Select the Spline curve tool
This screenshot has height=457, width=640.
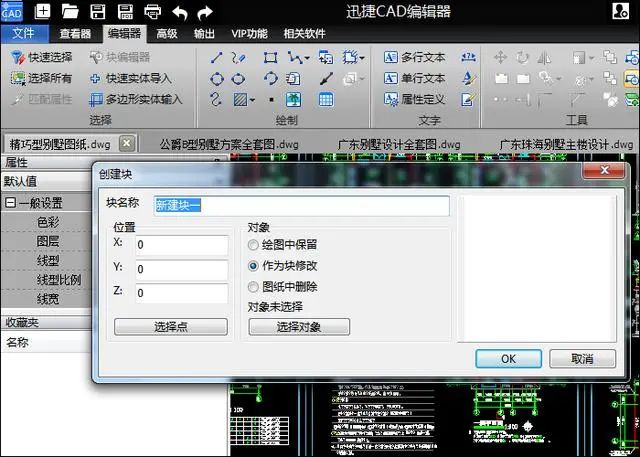(216, 99)
